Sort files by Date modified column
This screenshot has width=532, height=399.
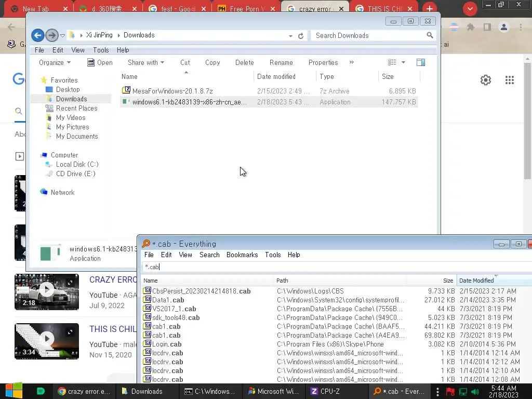pyautogui.click(x=276, y=77)
